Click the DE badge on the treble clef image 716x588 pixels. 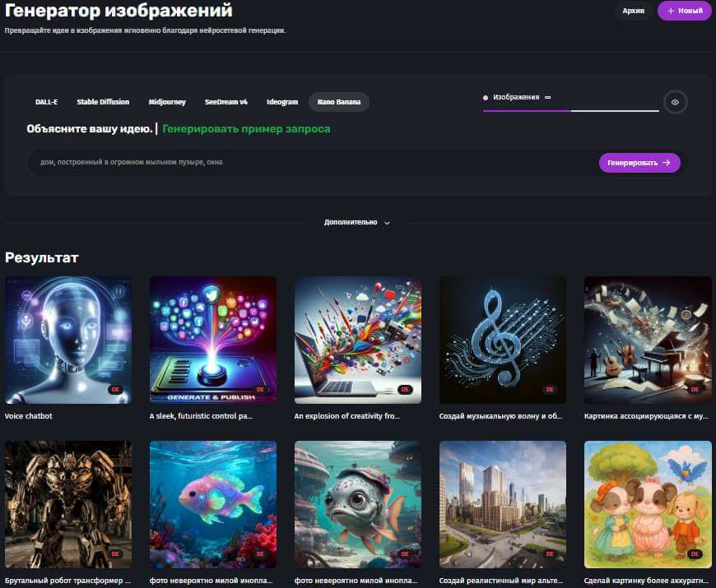point(549,390)
